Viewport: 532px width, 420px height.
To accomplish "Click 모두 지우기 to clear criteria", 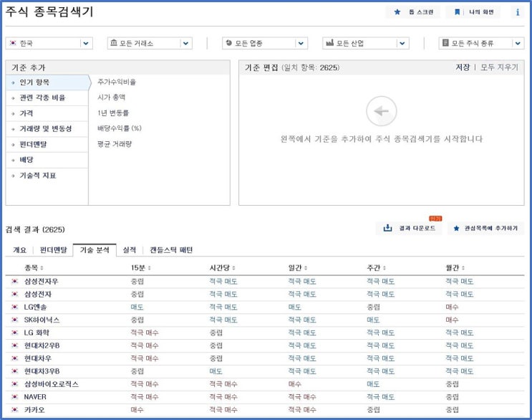I will coord(500,67).
